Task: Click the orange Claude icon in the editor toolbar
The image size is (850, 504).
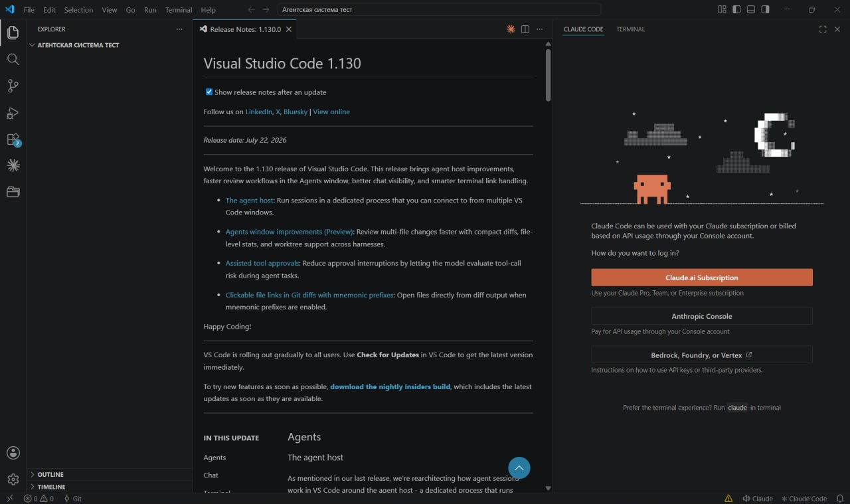Action: coord(511,29)
